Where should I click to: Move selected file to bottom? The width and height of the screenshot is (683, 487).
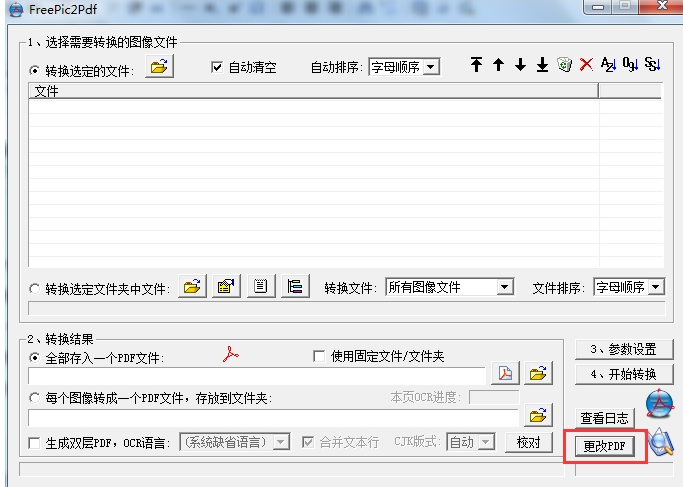click(x=542, y=64)
